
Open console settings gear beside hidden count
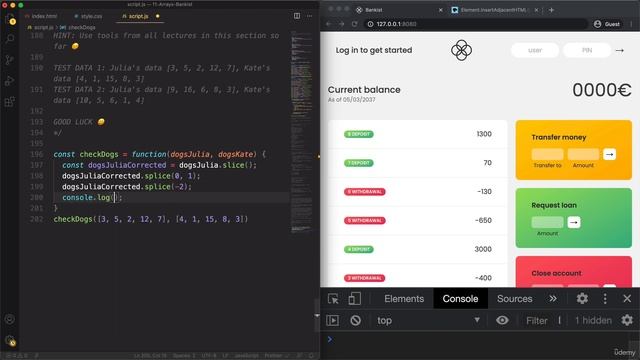click(x=627, y=320)
